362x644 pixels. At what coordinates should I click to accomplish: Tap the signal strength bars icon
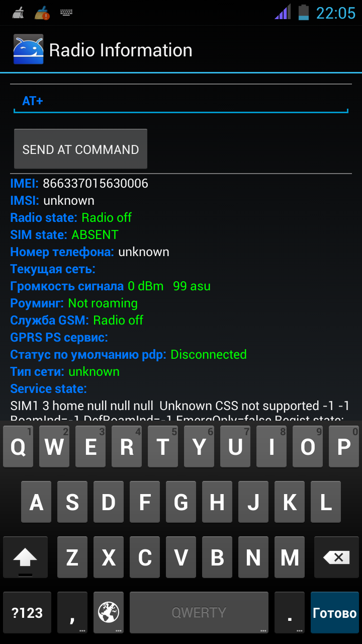(x=283, y=12)
